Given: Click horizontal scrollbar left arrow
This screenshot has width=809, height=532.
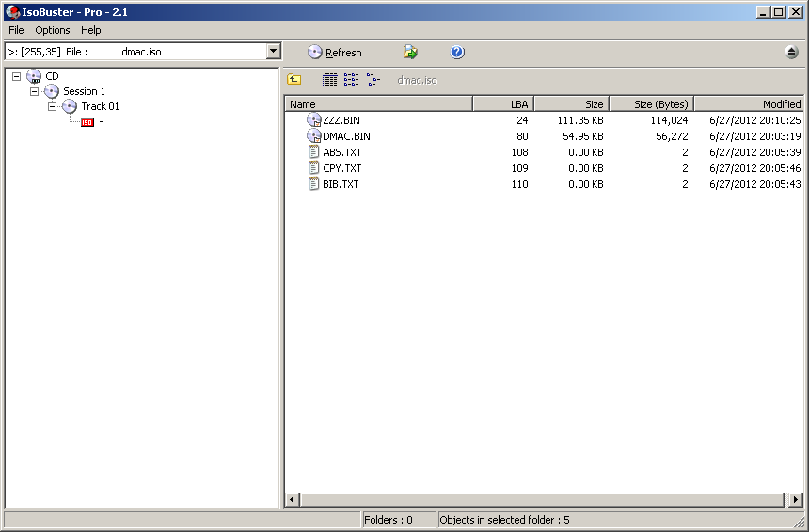Looking at the screenshot, I should pos(292,499).
